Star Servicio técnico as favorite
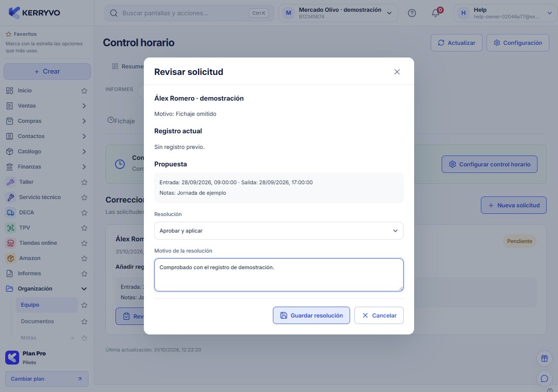558x392 pixels. [84, 197]
